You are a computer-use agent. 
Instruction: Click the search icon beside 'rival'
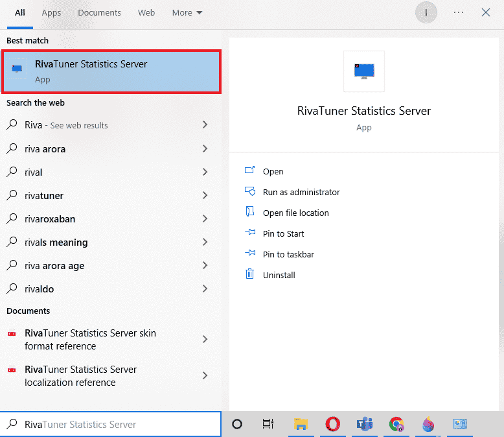coord(12,172)
